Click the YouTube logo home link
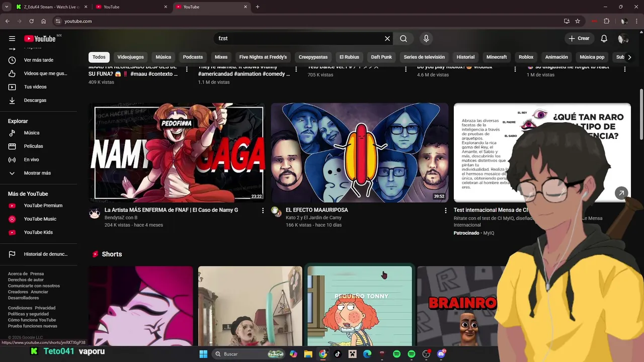644x362 pixels. click(40, 39)
